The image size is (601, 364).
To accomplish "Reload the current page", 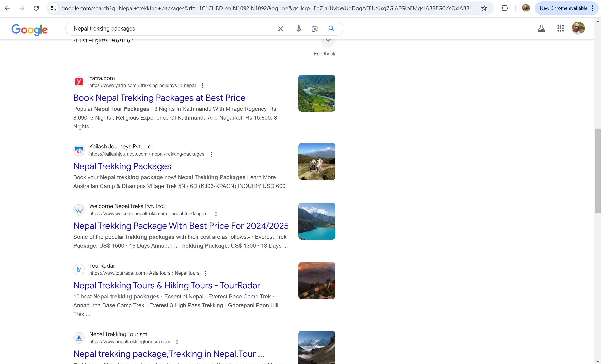I will (x=36, y=8).
